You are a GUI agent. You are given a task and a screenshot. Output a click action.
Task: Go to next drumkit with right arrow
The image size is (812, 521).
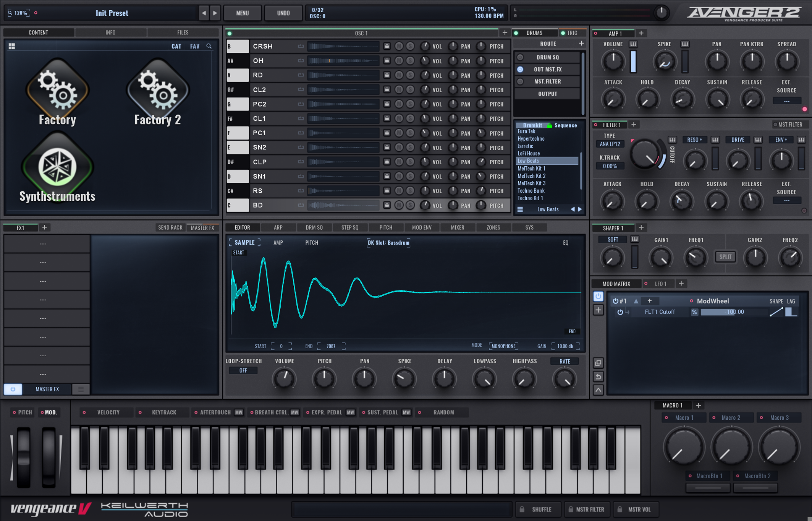click(x=580, y=209)
